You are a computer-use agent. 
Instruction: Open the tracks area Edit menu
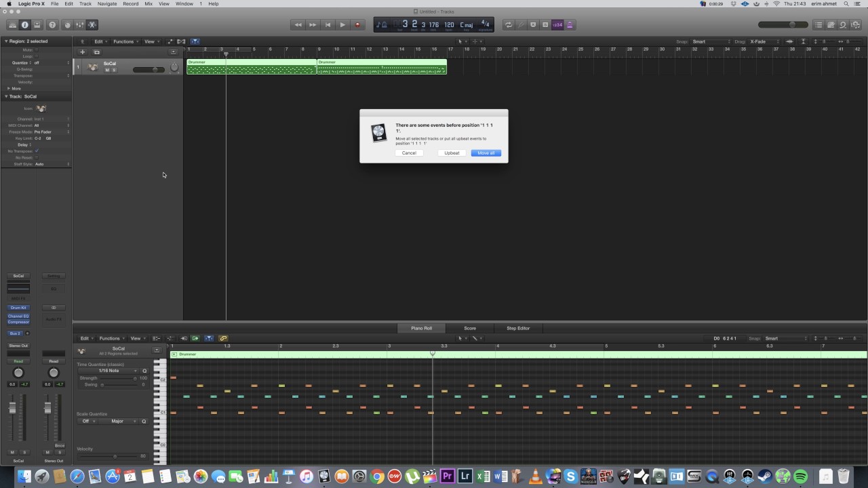click(x=100, y=41)
